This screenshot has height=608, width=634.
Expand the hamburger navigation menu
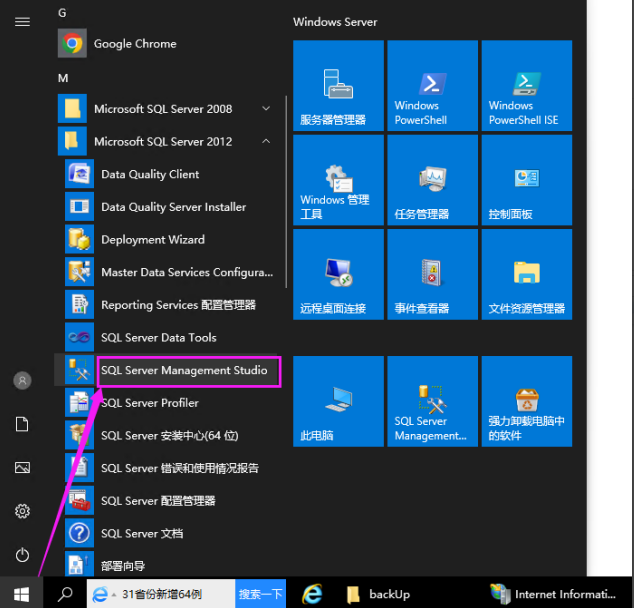tap(22, 21)
